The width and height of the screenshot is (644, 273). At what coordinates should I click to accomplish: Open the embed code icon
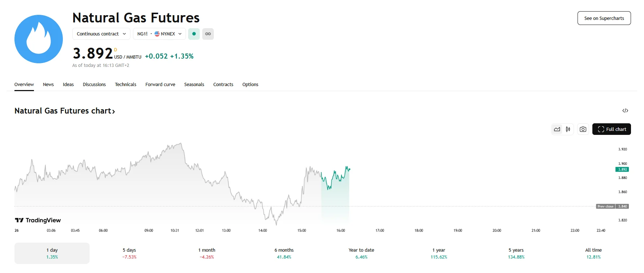pyautogui.click(x=625, y=111)
